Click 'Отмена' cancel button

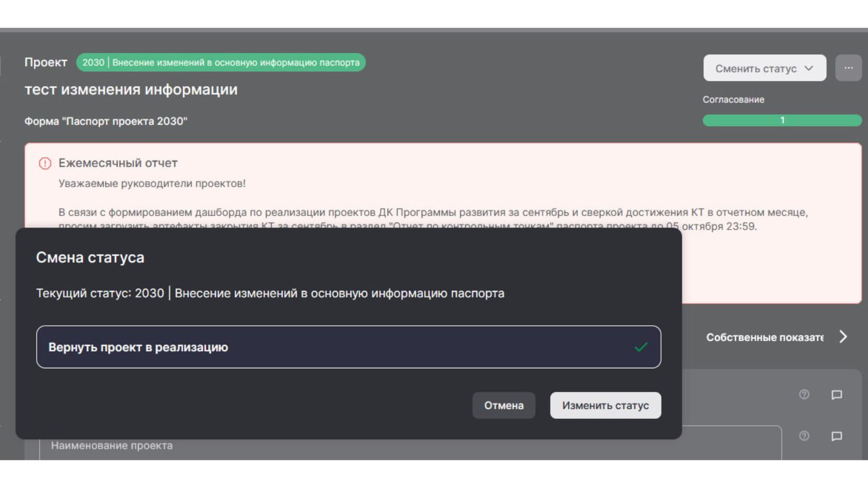tap(503, 406)
